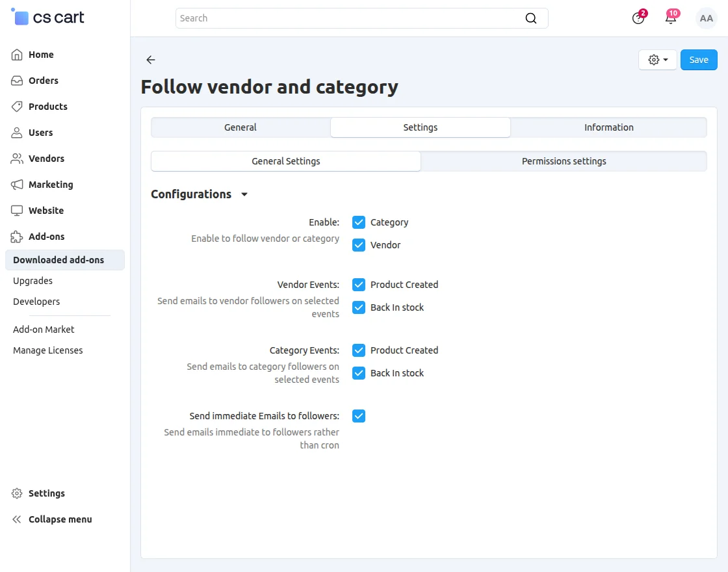Open Downloaded add-ons menu item
The image size is (728, 572).
[64, 259]
